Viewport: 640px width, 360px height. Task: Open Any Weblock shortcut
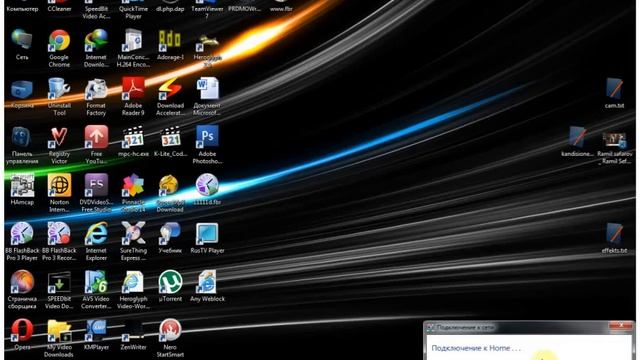[x=207, y=282]
